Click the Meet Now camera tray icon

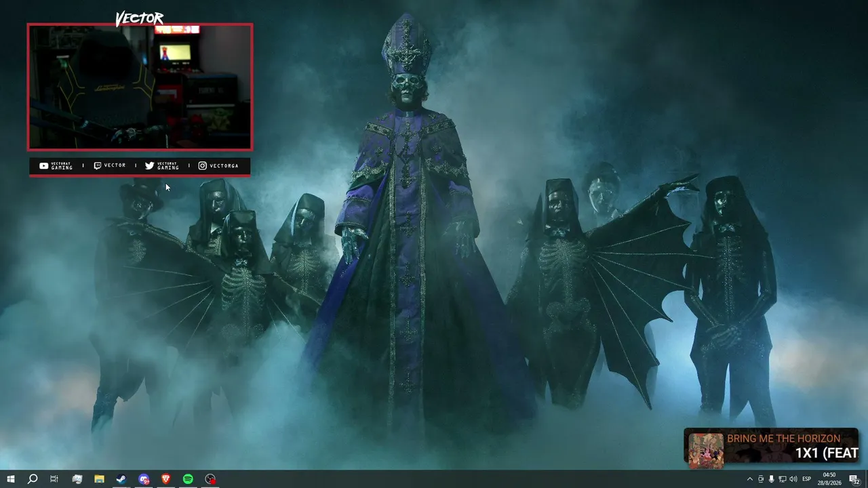point(760,479)
